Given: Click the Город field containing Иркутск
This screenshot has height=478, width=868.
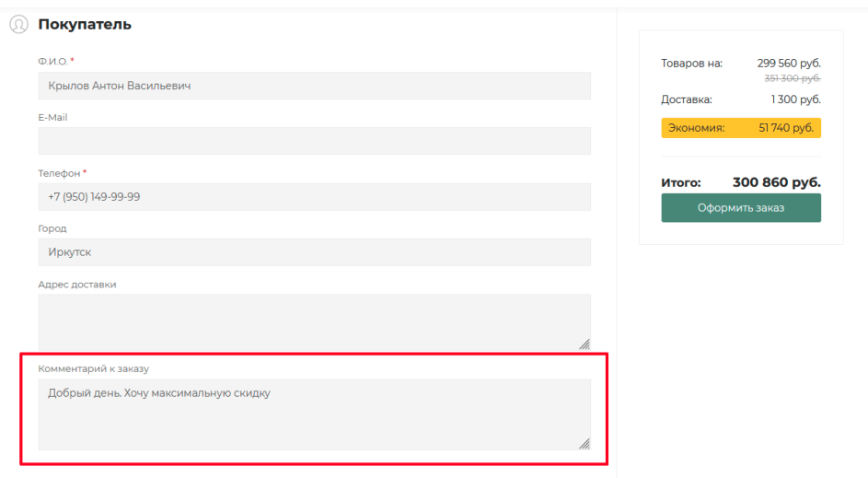Looking at the screenshot, I should click(315, 252).
